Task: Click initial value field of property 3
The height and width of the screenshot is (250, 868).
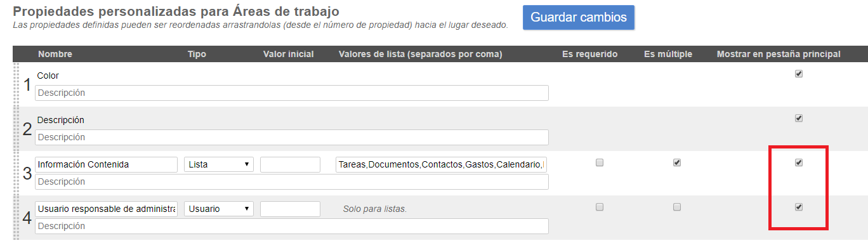Action: click(x=290, y=164)
